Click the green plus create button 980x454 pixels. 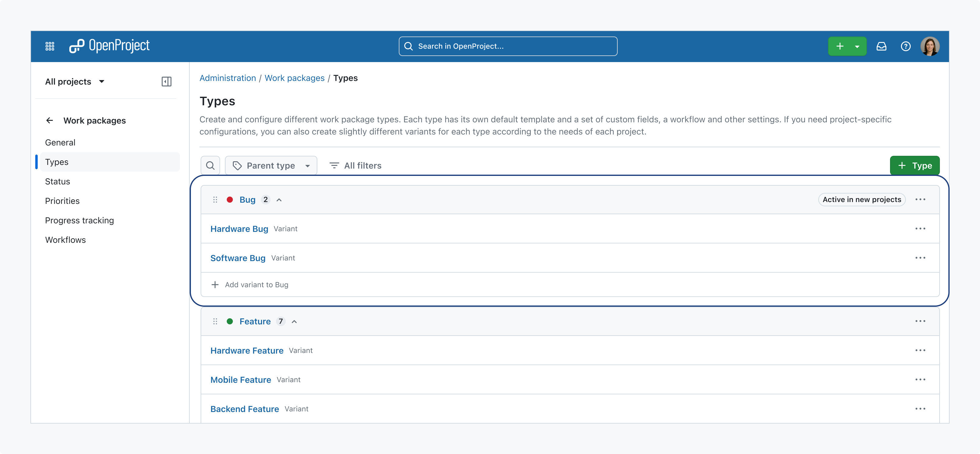pyautogui.click(x=840, y=46)
